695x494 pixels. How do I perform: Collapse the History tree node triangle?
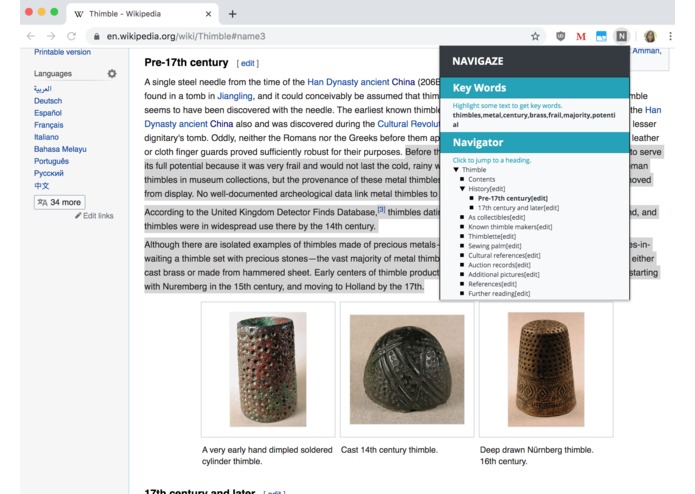(462, 189)
